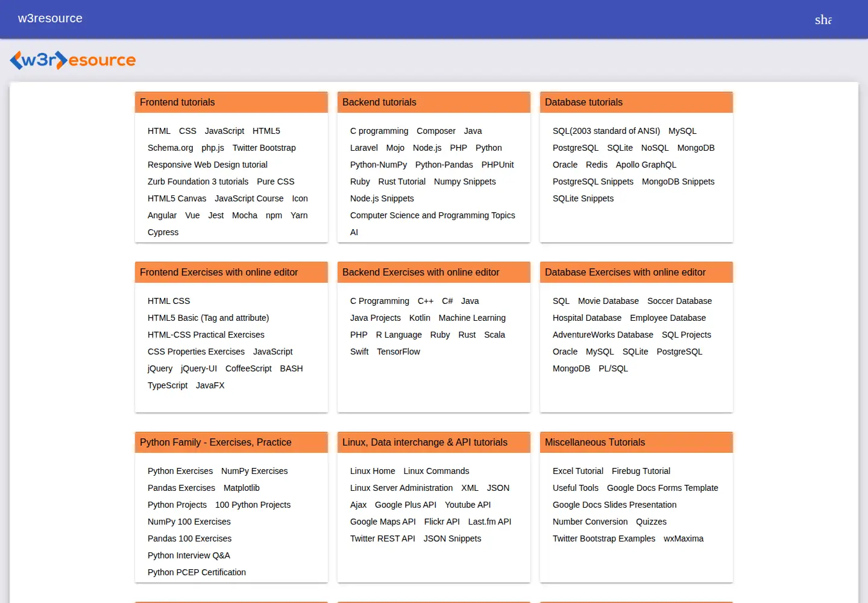Select Twitter REST API link
This screenshot has width=868, height=603.
383,538
